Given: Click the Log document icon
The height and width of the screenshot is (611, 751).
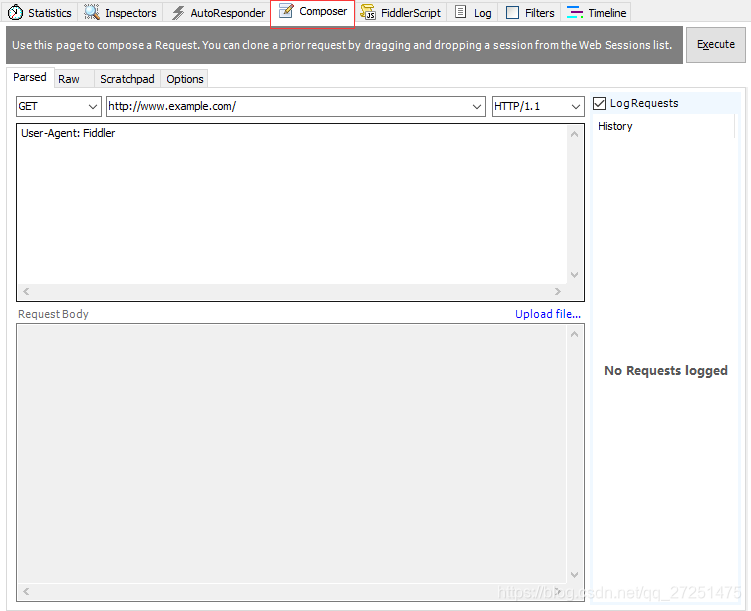Looking at the screenshot, I should click(460, 12).
